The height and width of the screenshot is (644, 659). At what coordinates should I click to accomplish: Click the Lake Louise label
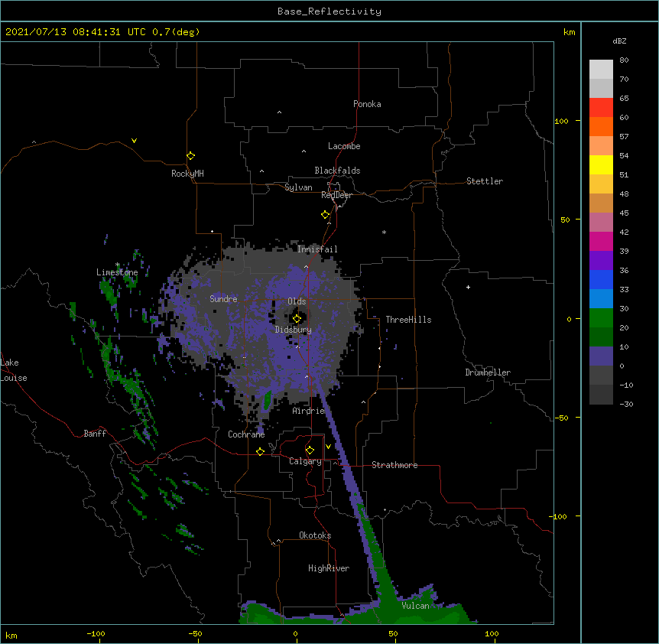coord(14,370)
